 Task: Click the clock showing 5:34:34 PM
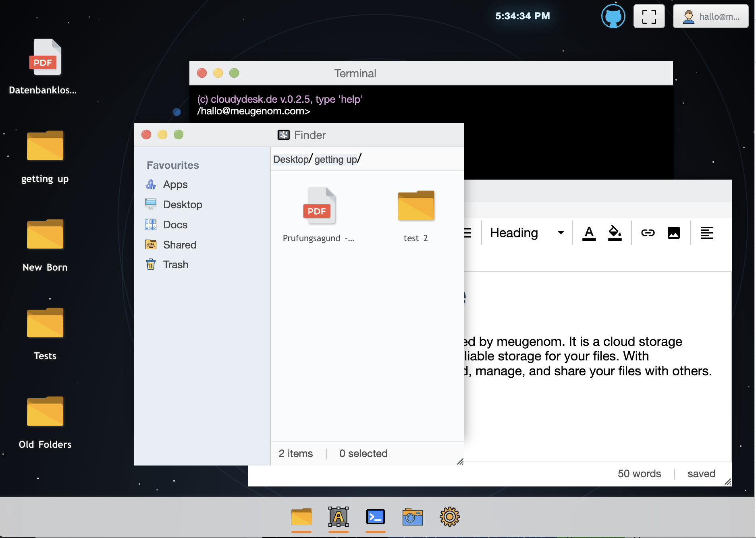pos(522,16)
